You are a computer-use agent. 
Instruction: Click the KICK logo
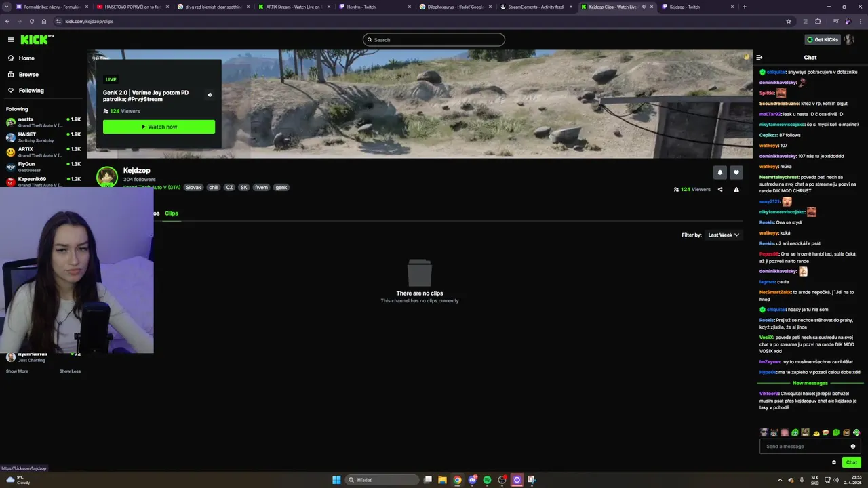click(37, 39)
